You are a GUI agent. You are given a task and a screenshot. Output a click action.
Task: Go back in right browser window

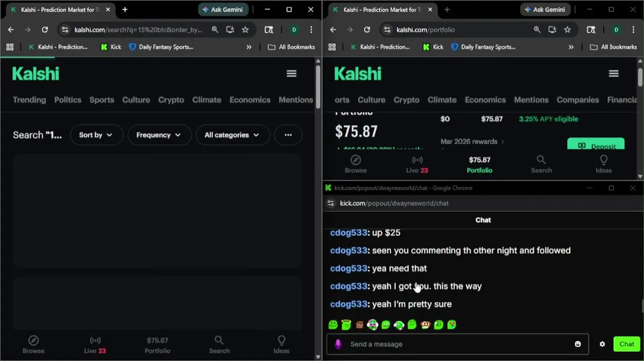click(333, 30)
